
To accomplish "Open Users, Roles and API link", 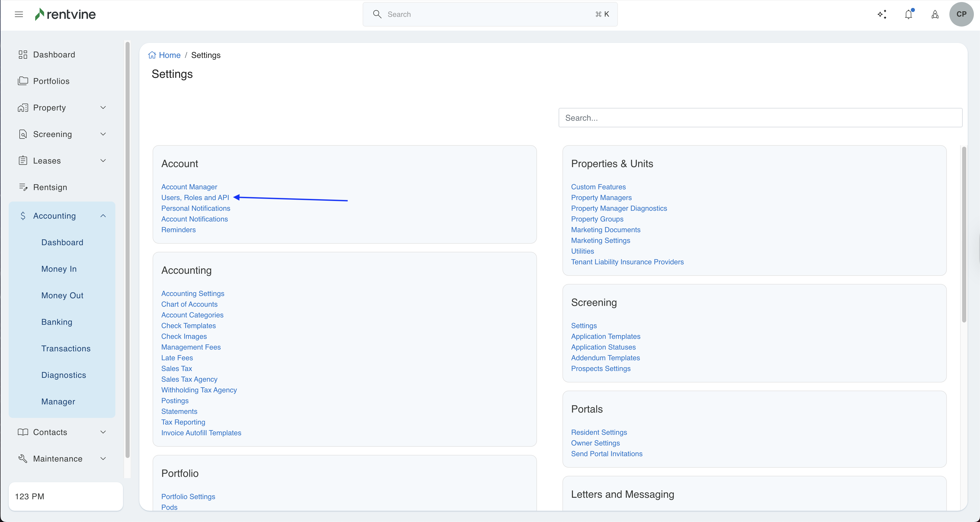I will point(195,198).
